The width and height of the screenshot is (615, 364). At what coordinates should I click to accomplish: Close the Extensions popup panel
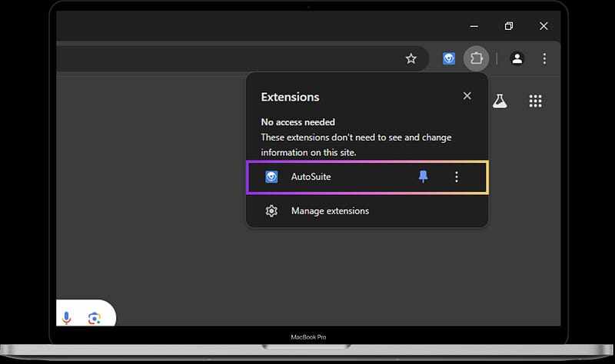(x=467, y=96)
